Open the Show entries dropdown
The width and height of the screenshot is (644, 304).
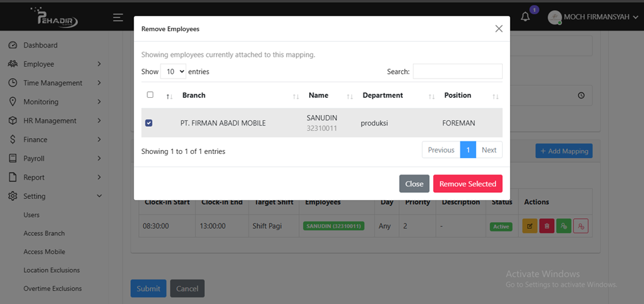click(x=172, y=71)
